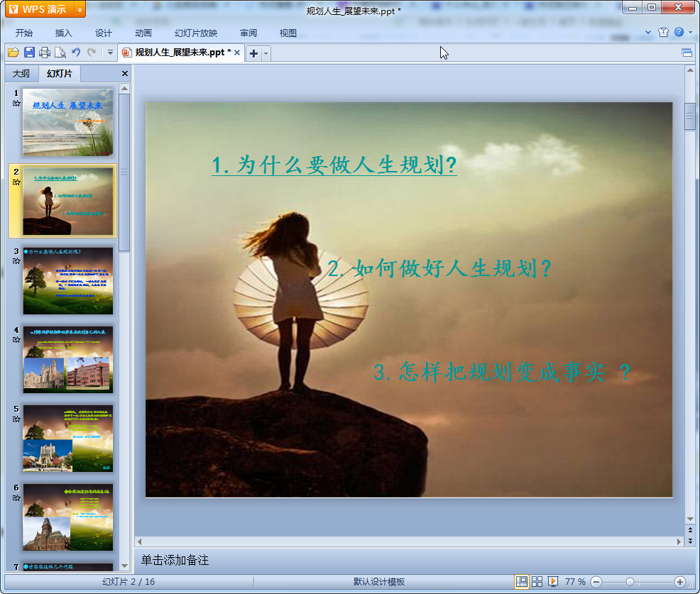Open the 审阅 ribbon tab
The height and width of the screenshot is (594, 700).
click(x=248, y=33)
